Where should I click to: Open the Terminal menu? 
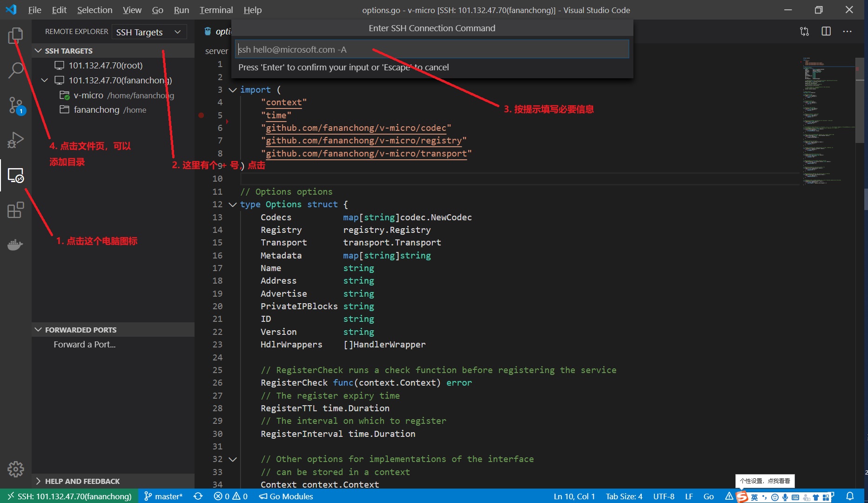tap(215, 9)
